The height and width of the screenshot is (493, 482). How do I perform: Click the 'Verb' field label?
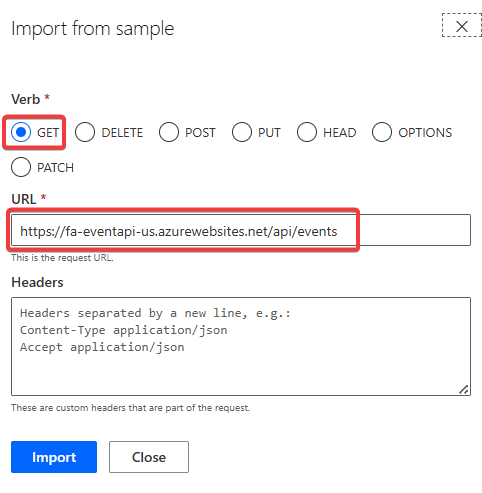(26, 99)
